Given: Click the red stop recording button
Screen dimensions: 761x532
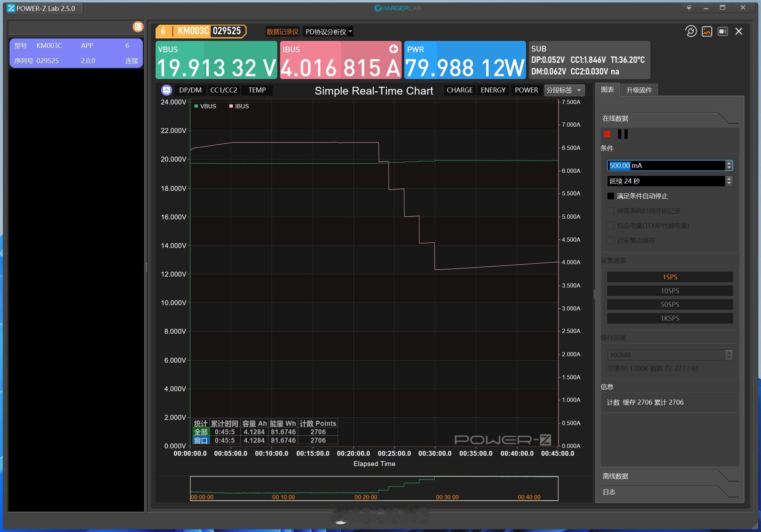Looking at the screenshot, I should coord(607,134).
